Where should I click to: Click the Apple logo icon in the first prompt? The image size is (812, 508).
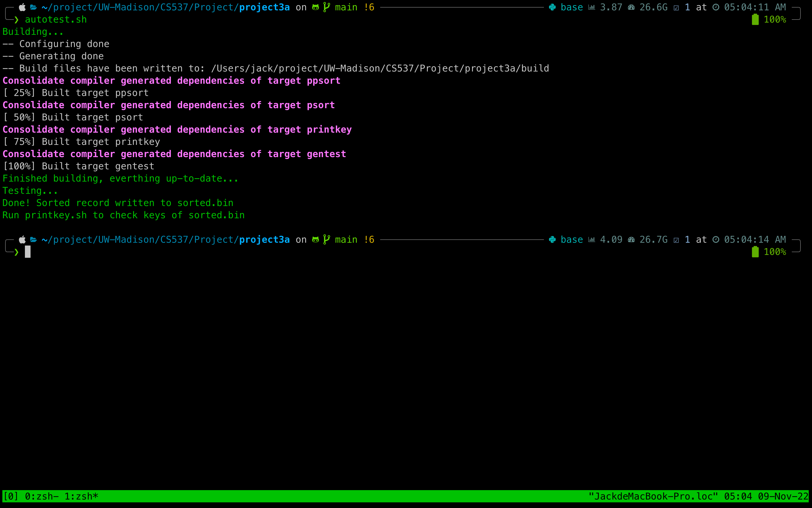click(22, 7)
